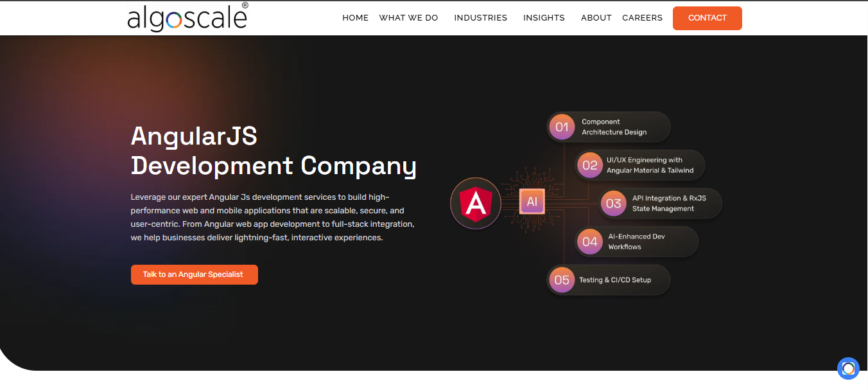Click the AngularJS Development Company heading

[274, 151]
